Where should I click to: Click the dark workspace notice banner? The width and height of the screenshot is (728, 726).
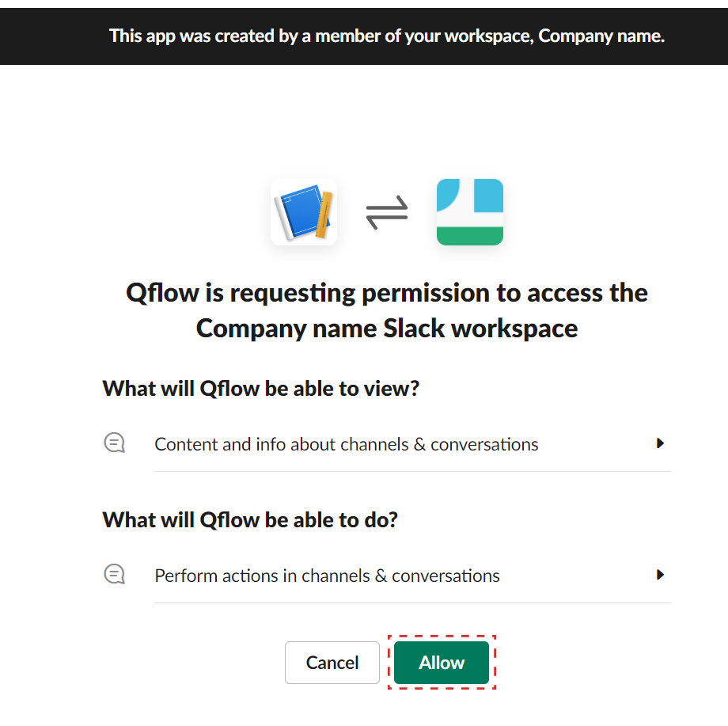364,36
